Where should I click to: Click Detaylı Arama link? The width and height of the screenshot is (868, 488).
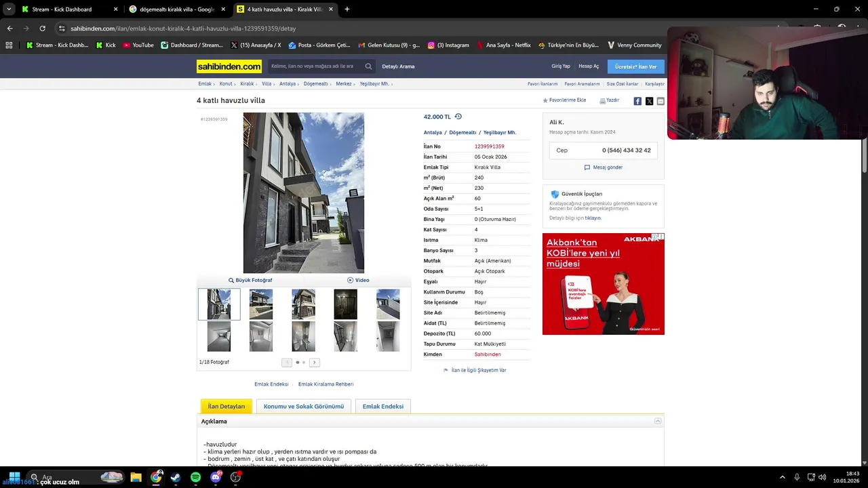click(x=398, y=66)
